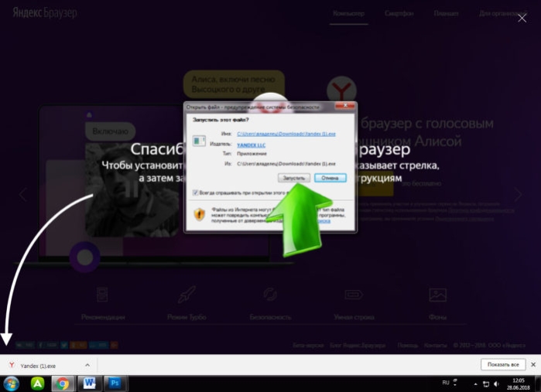Click the RU language indicator in the tray
The image size is (541, 392).
click(446, 383)
